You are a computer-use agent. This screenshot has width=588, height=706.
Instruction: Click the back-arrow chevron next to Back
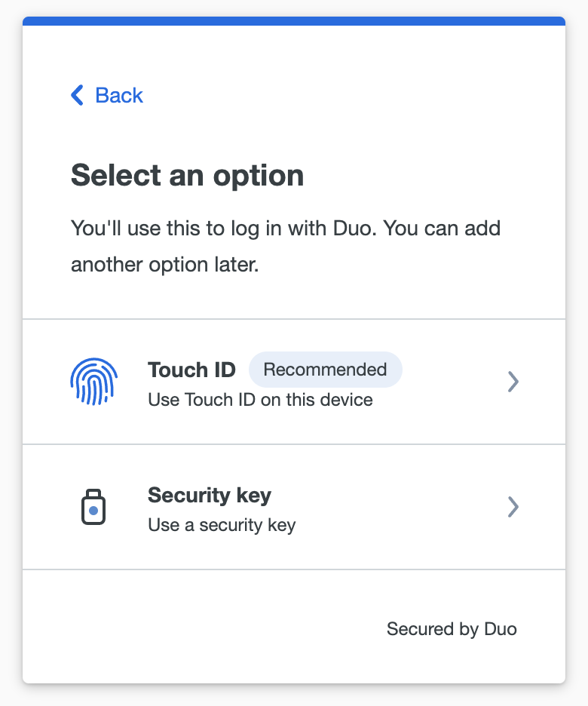pos(75,95)
